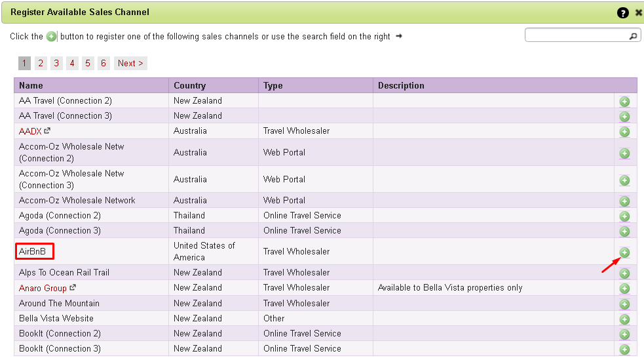Screen dimensions: 644x364
Task: Register the Bella Vista Website channel
Action: point(624,319)
